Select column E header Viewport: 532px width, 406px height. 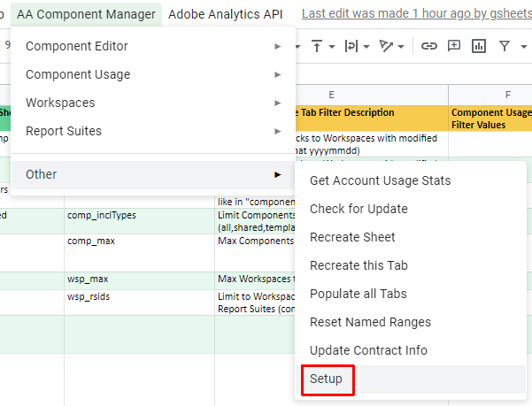click(x=331, y=95)
